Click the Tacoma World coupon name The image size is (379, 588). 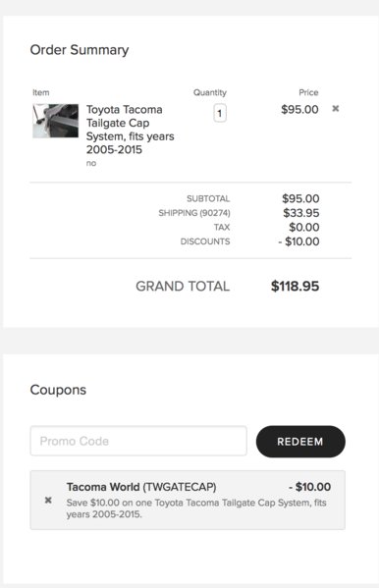tap(103, 487)
